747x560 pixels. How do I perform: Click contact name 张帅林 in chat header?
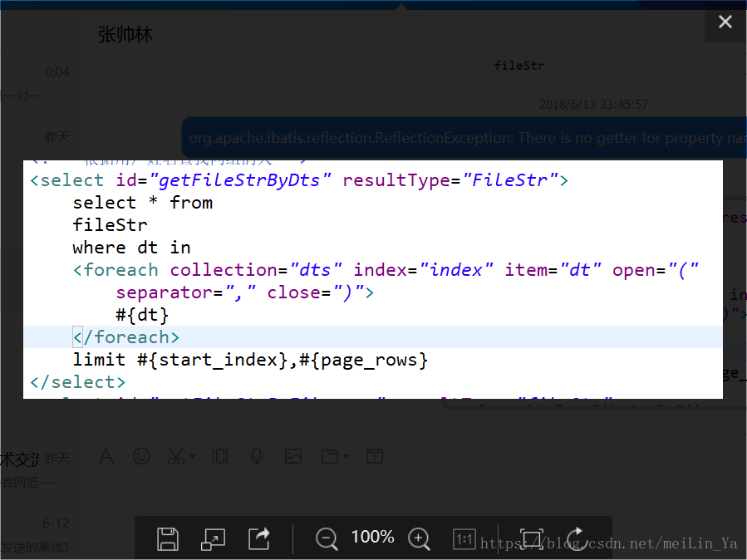125,35
